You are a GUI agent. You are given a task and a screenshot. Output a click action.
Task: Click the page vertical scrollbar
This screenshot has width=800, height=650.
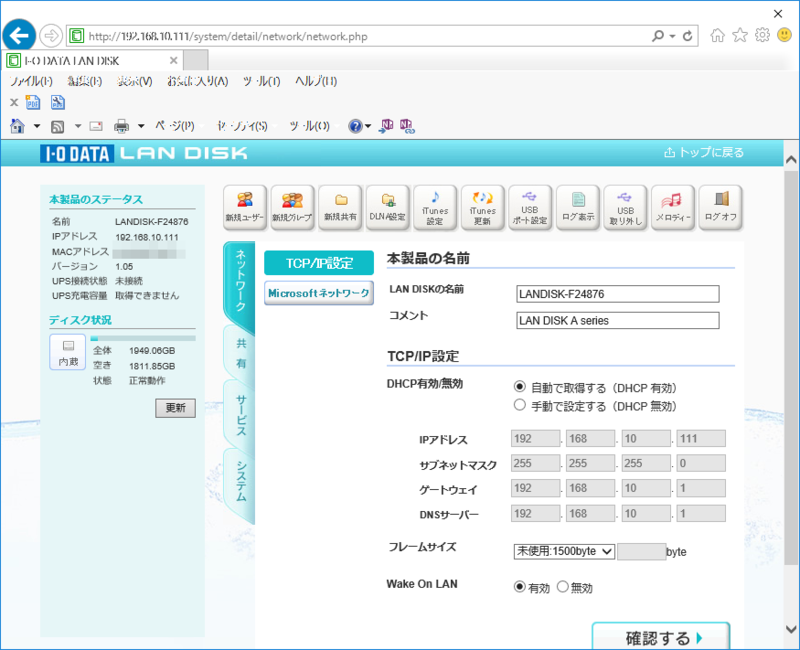click(x=791, y=367)
